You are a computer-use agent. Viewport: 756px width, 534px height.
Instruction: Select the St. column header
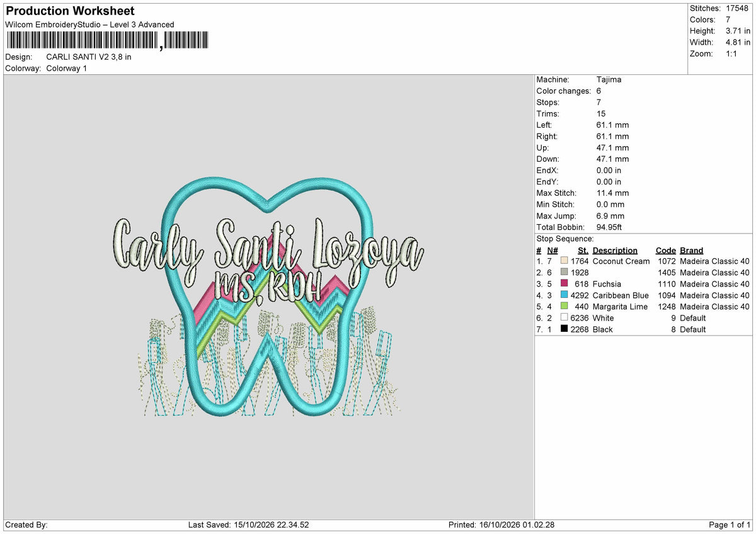click(583, 250)
